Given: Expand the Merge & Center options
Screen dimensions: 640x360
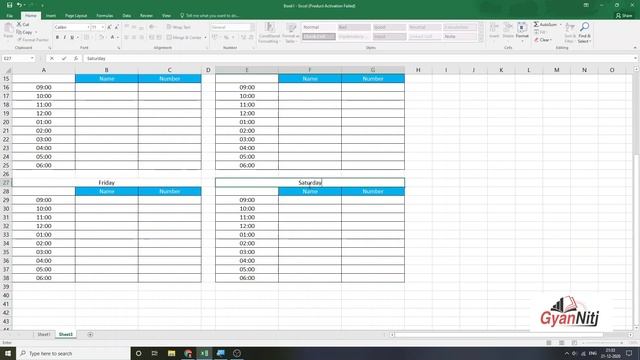Looking at the screenshot, I should [x=205, y=37].
